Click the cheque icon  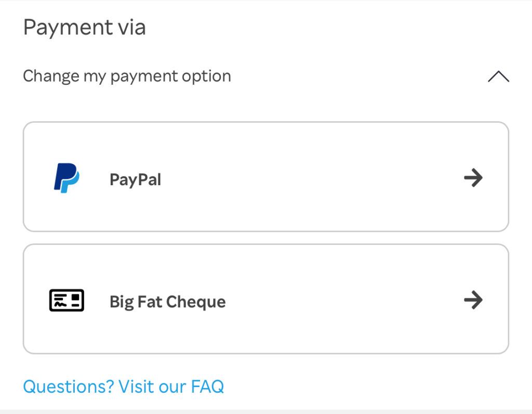66,300
